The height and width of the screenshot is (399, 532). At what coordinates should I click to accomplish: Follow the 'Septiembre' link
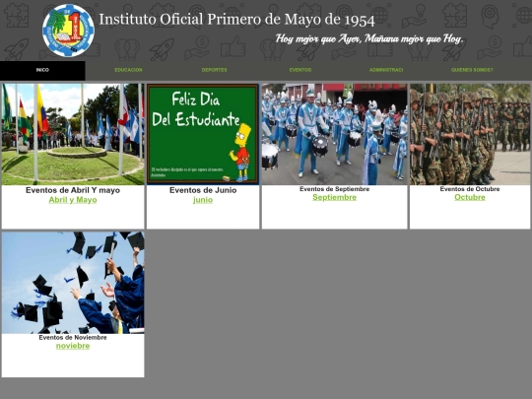(x=334, y=197)
